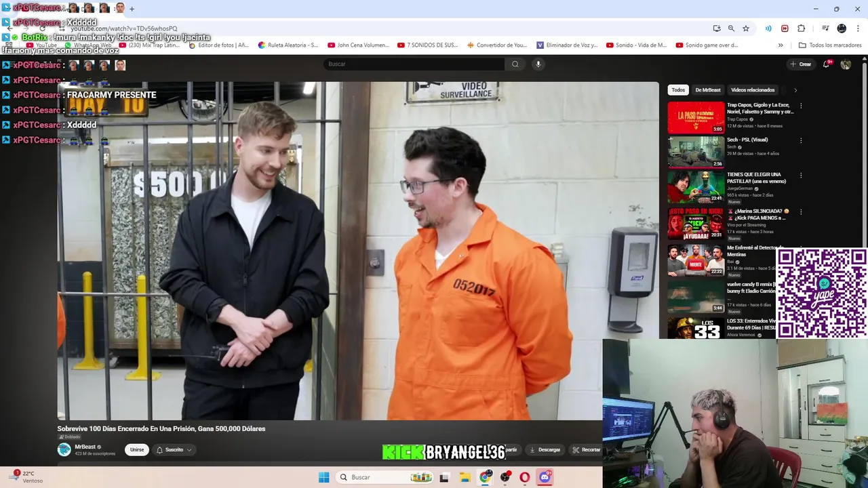This screenshot has width=868, height=488.
Task: Click vuelve candy B remix video title
Action: coord(751,287)
